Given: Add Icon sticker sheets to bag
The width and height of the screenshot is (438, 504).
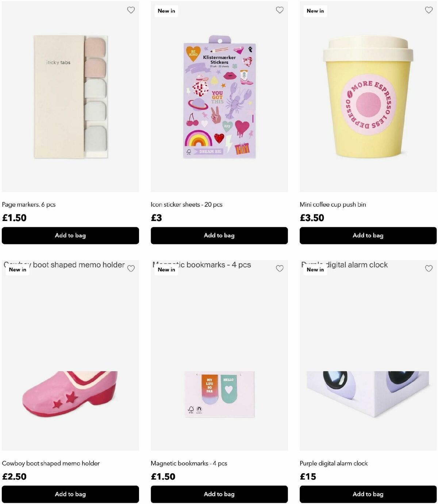Looking at the screenshot, I should pyautogui.click(x=219, y=236).
